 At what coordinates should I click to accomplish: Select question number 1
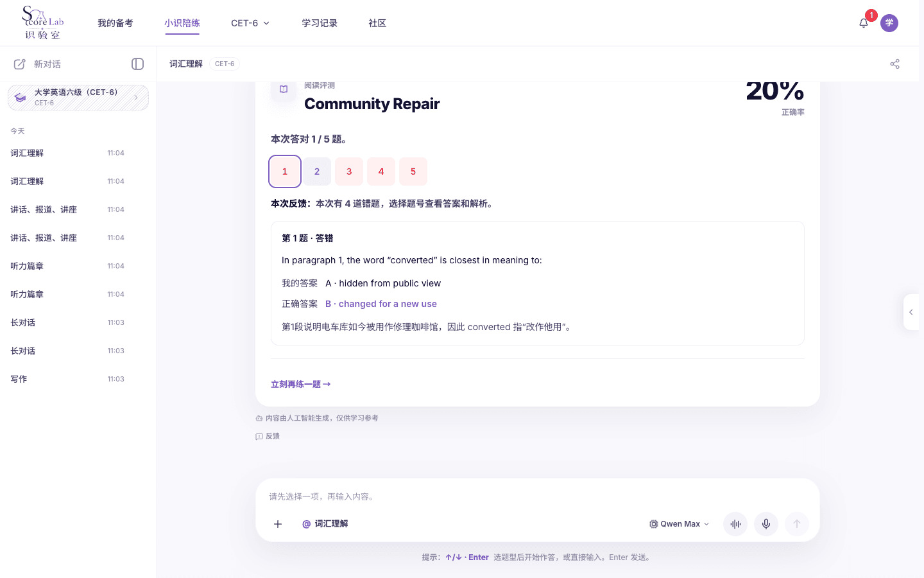(285, 171)
